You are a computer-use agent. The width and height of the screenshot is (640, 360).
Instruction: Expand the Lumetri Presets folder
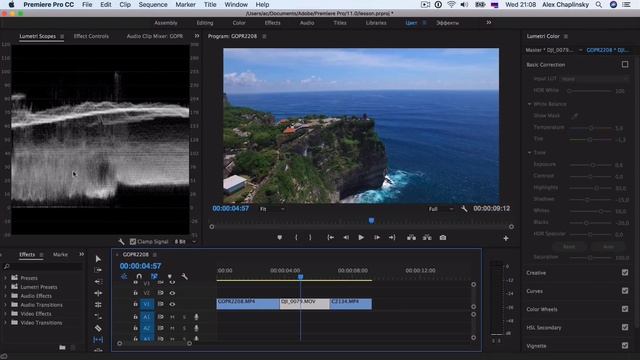coord(5,287)
